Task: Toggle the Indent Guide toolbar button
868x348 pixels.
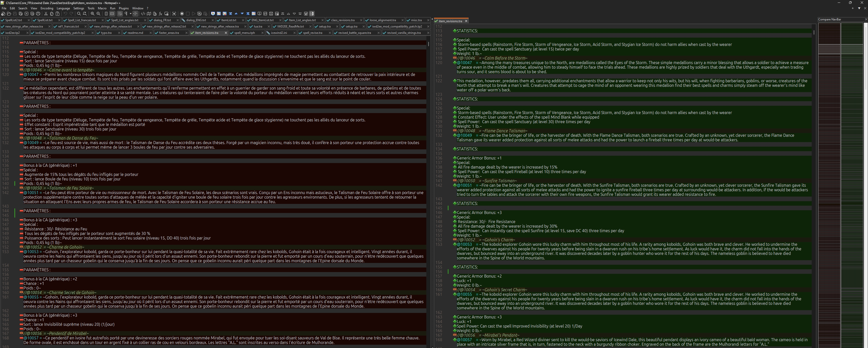Action: pos(136,14)
